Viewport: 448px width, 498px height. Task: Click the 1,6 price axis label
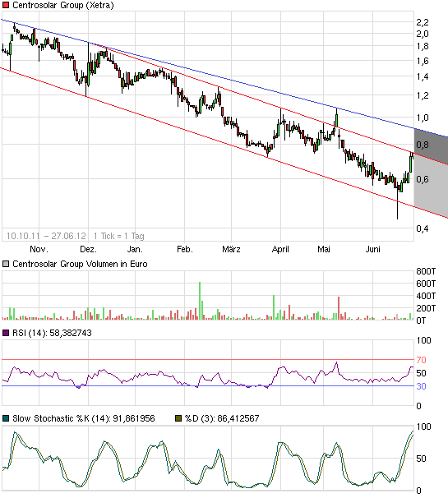[423, 61]
